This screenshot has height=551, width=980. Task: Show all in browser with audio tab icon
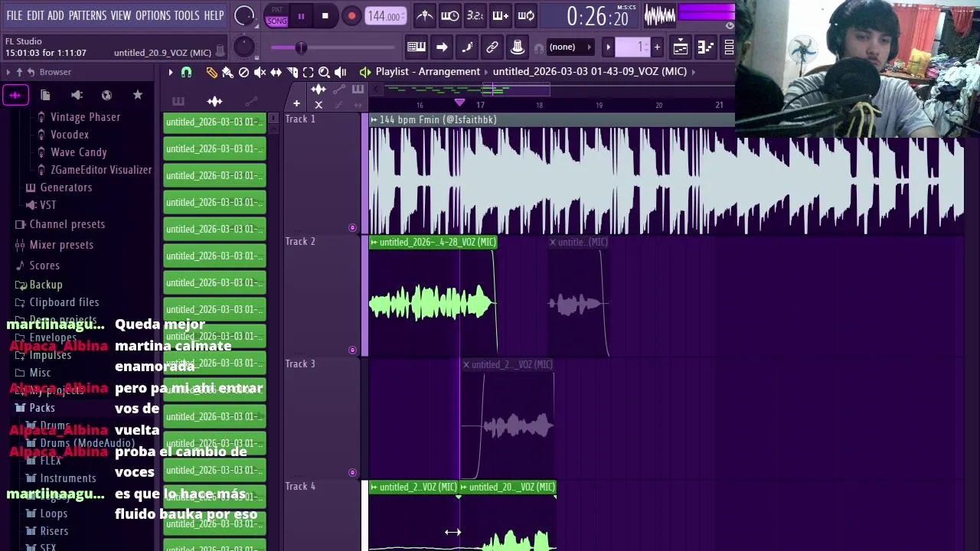point(15,95)
